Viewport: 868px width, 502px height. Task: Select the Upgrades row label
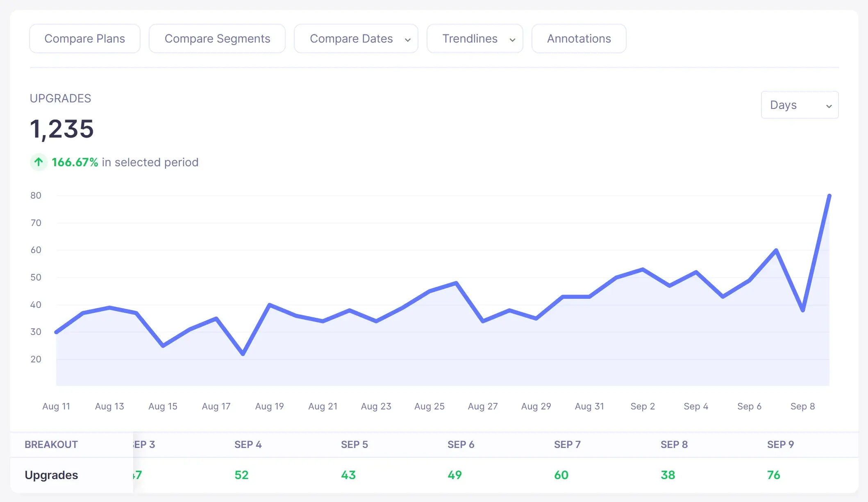click(x=51, y=475)
